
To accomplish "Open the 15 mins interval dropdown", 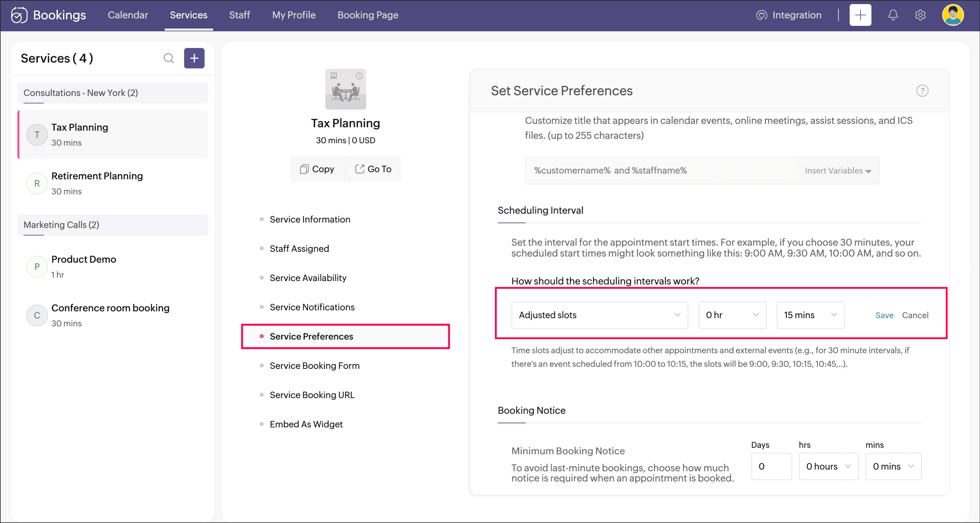I will click(810, 315).
